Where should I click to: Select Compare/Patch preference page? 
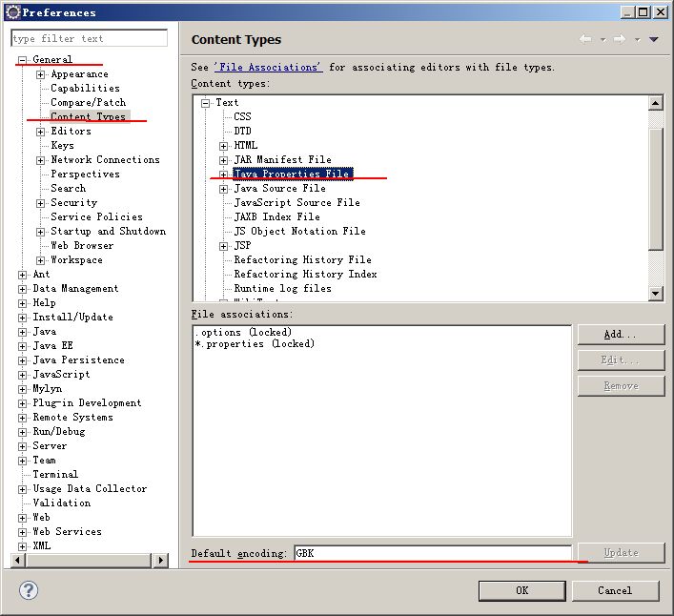[88, 102]
